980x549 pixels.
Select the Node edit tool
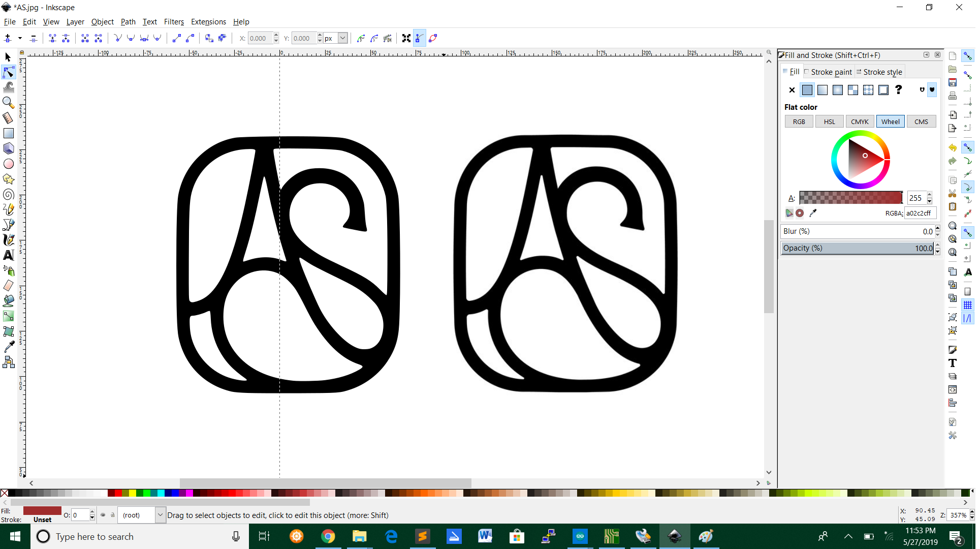pyautogui.click(x=8, y=72)
